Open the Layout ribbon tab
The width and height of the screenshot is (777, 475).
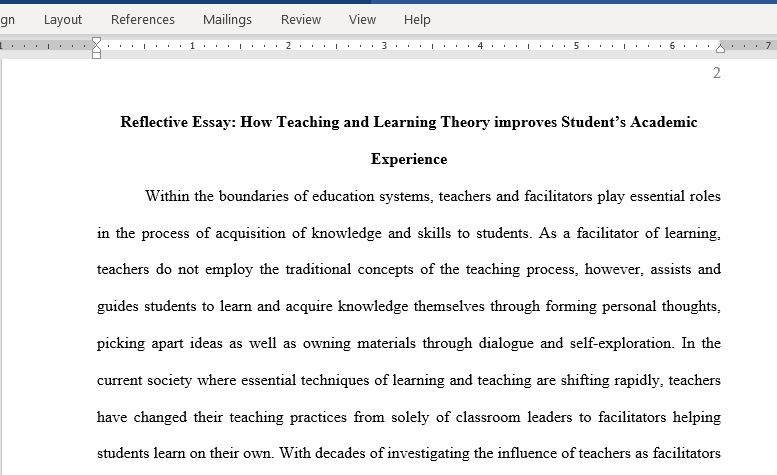(x=62, y=20)
